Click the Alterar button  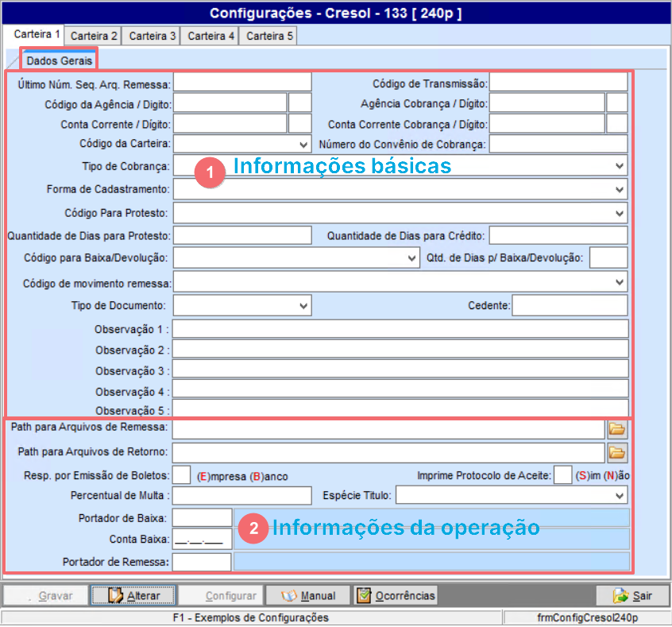pos(133,595)
